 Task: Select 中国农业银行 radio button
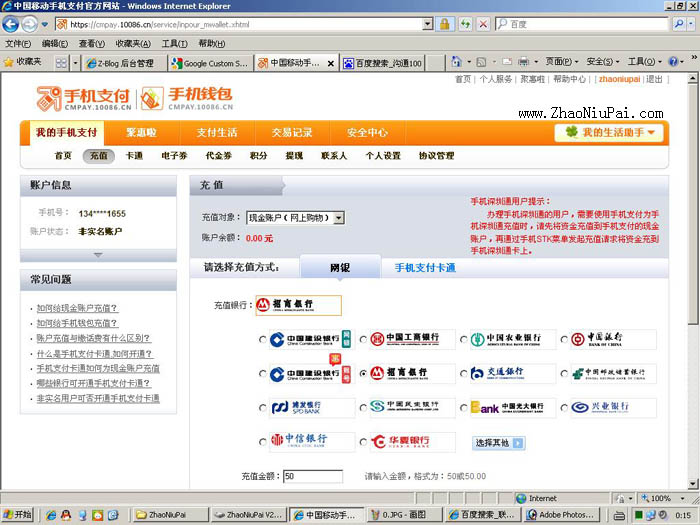coord(464,339)
